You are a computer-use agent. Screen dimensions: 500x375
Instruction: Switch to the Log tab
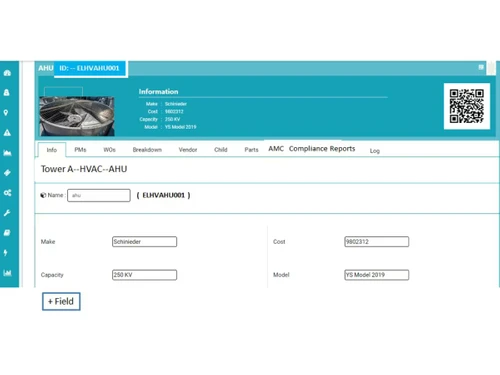(375, 151)
